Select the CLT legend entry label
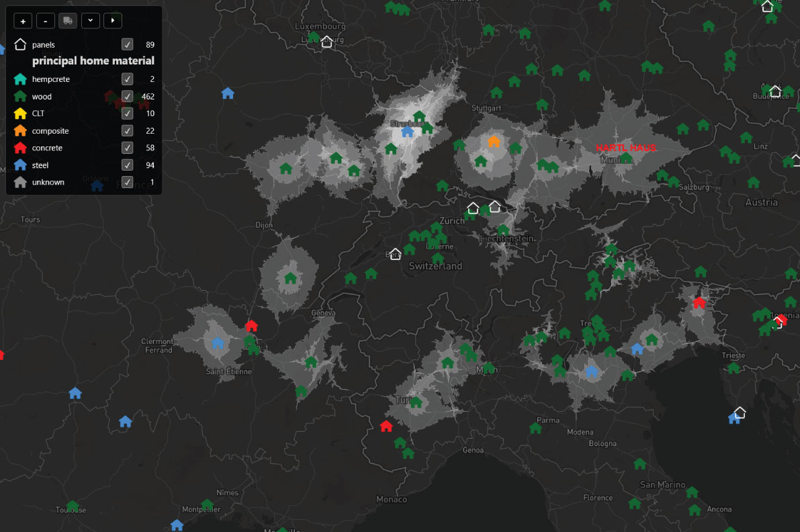This screenshot has height=532, width=800. (x=38, y=114)
